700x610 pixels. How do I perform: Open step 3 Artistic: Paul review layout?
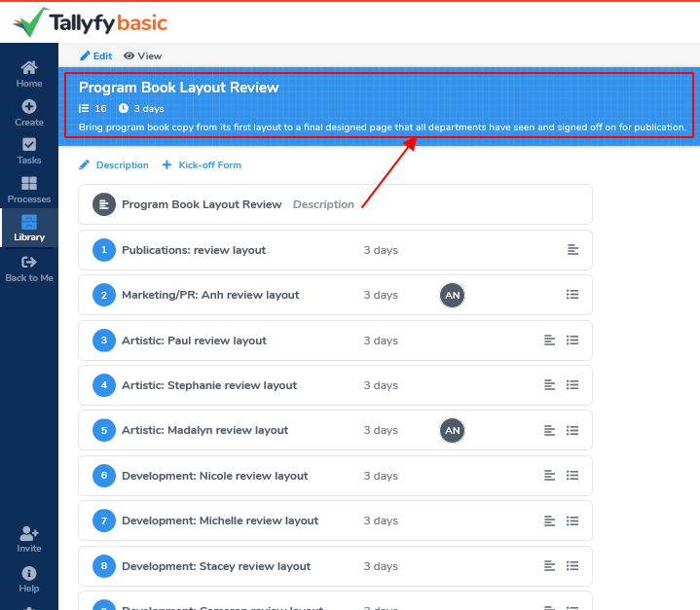(x=335, y=341)
